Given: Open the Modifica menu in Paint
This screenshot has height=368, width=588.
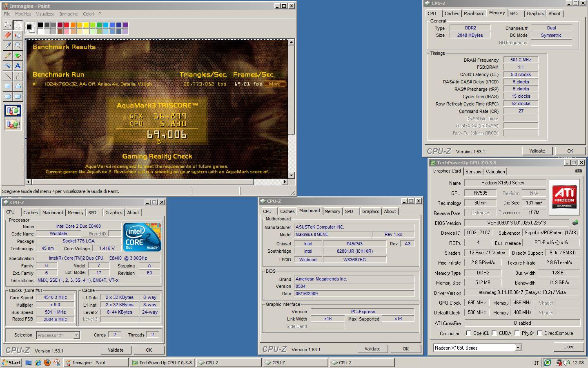Looking at the screenshot, I should (23, 14).
